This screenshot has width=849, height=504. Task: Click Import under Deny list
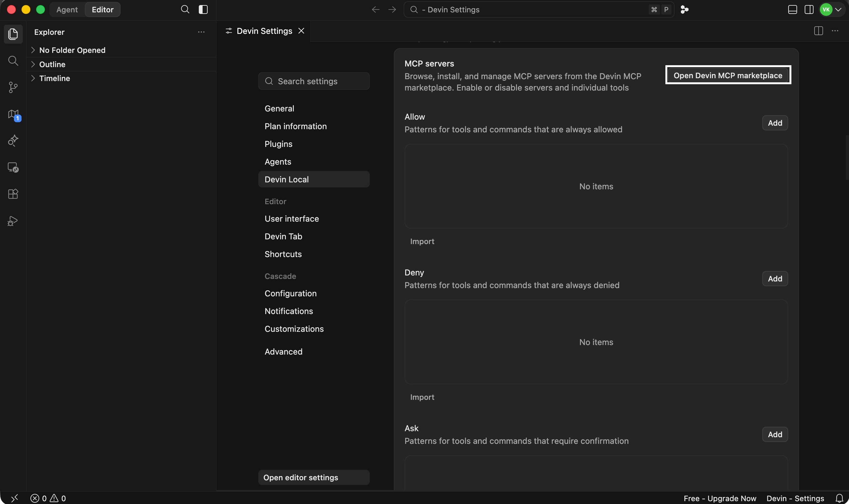click(x=422, y=397)
